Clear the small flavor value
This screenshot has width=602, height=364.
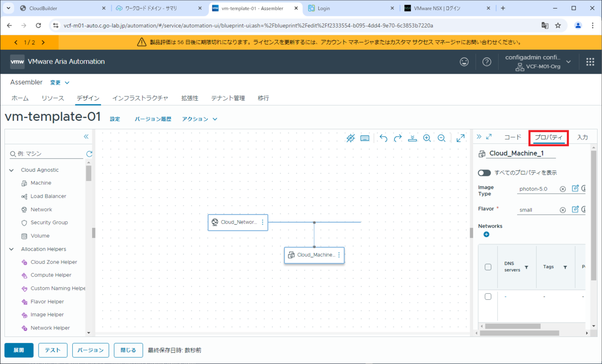click(563, 210)
